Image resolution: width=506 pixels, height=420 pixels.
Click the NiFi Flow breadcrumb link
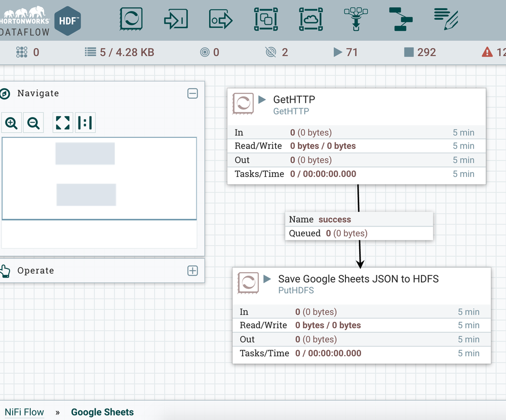24,412
